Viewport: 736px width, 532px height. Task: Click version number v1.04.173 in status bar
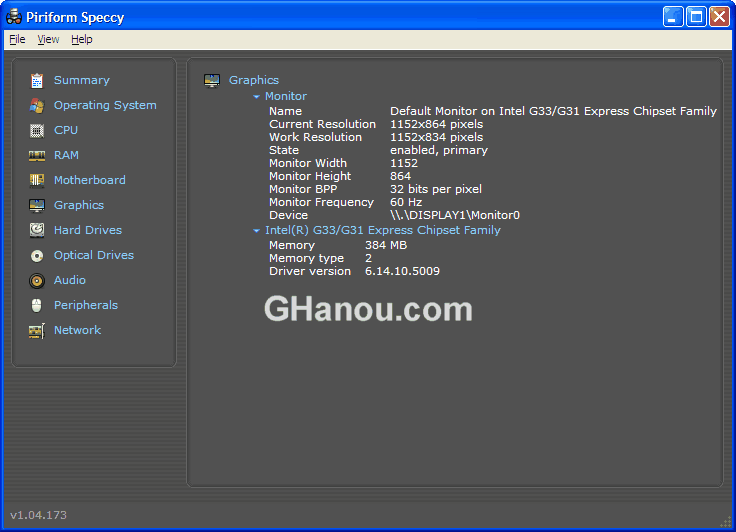coord(38,515)
